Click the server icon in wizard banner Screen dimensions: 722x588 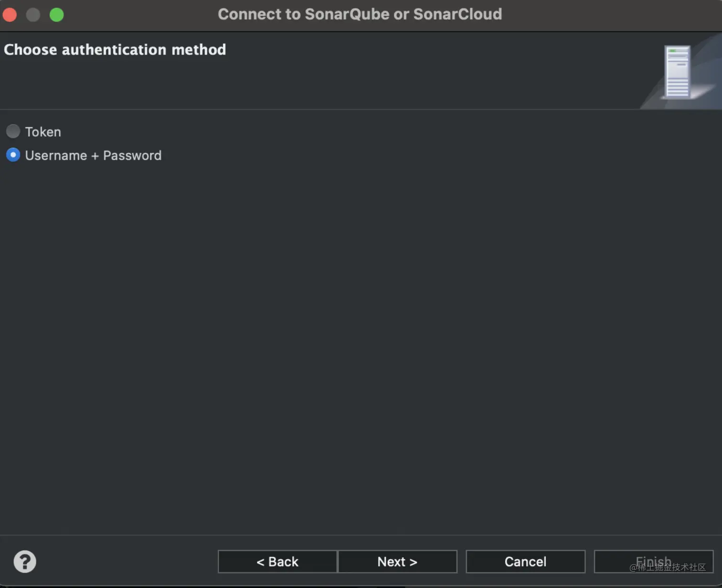[678, 72]
